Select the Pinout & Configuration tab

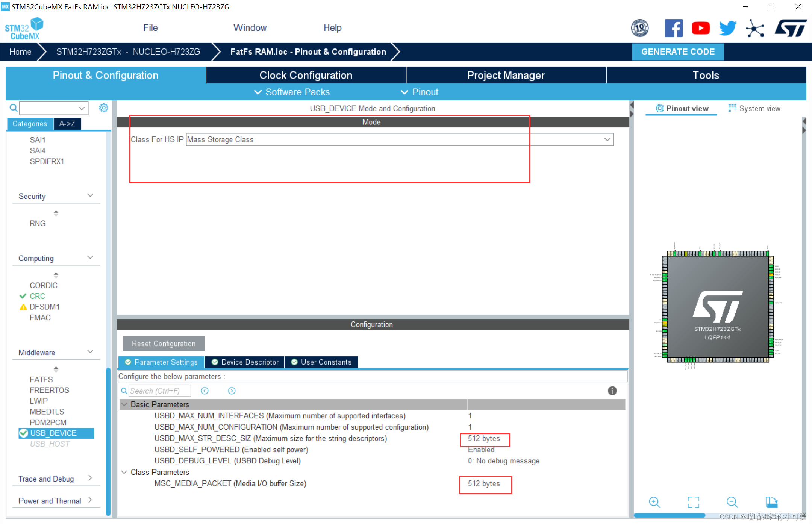pos(106,75)
